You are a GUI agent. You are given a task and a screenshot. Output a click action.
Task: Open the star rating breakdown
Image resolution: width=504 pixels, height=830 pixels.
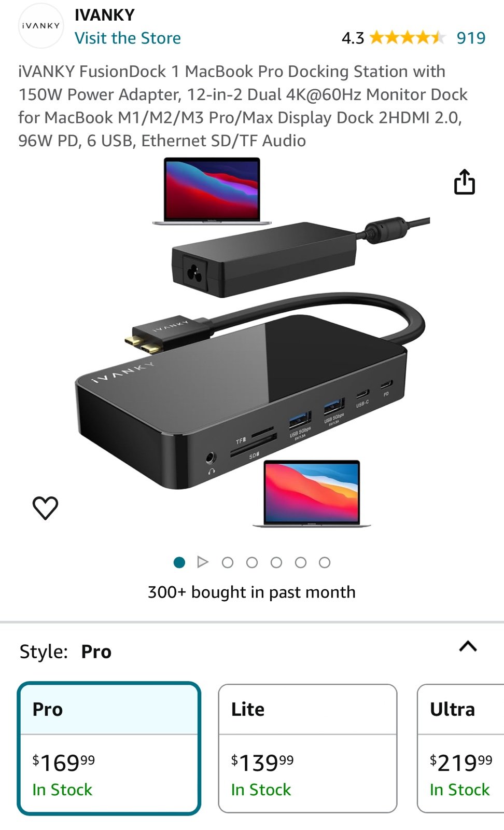[407, 38]
